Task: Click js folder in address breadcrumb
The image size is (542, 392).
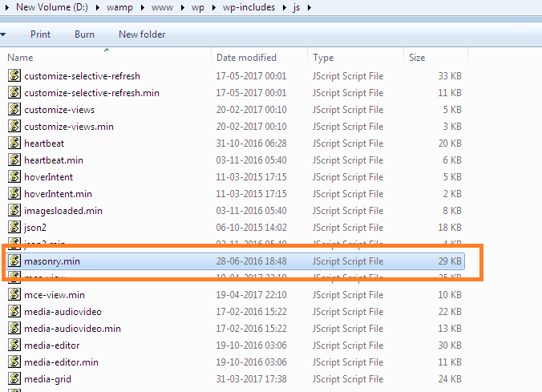Action: click(296, 7)
